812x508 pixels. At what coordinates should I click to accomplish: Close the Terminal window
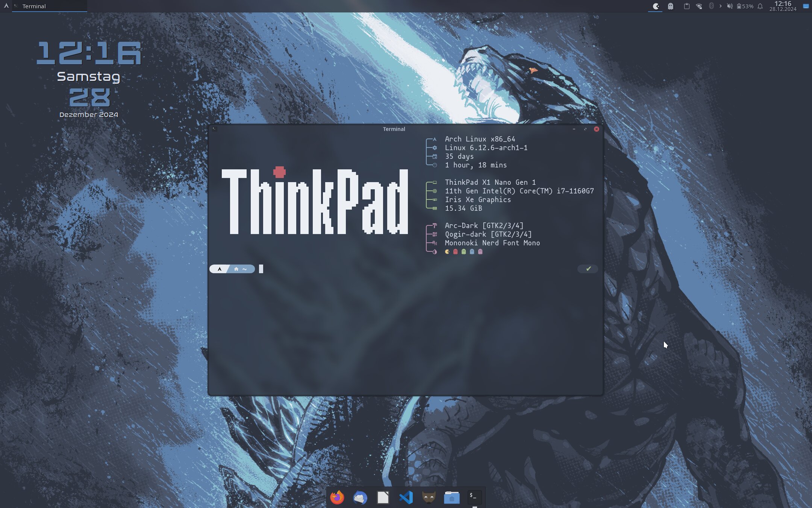(x=597, y=129)
